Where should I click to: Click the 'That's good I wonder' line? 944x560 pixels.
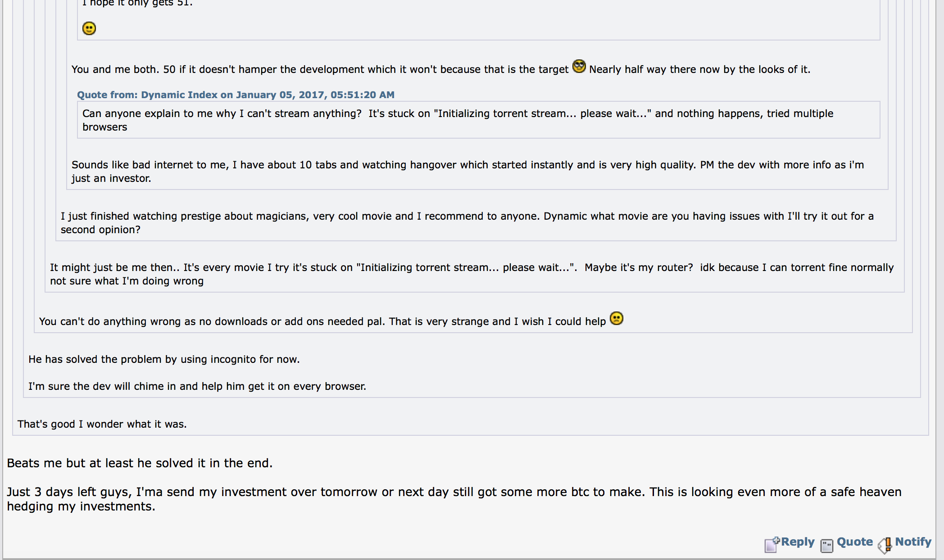tap(102, 424)
